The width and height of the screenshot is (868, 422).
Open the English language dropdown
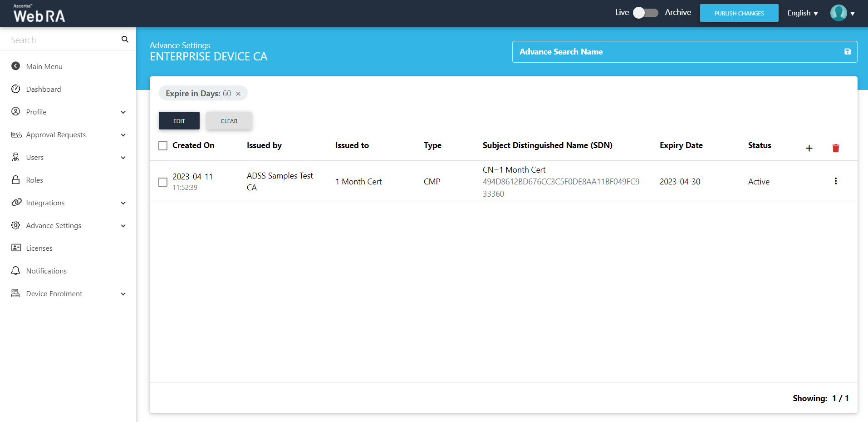point(802,13)
